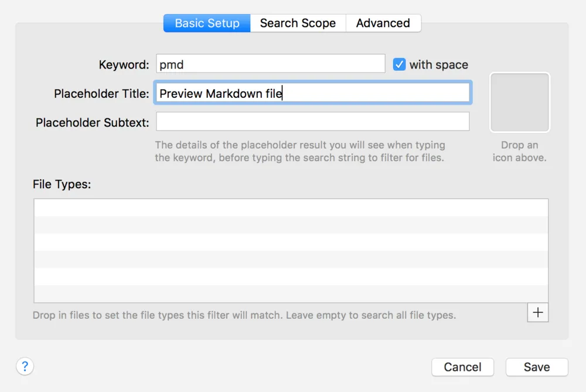
Task: Click the plus icon to add file type
Action: pyautogui.click(x=537, y=313)
